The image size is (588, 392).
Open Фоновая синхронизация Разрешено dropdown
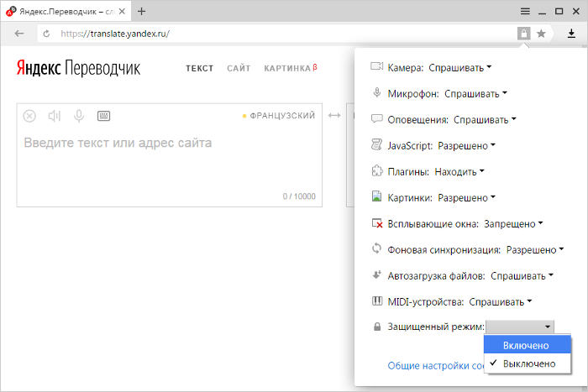coord(535,249)
